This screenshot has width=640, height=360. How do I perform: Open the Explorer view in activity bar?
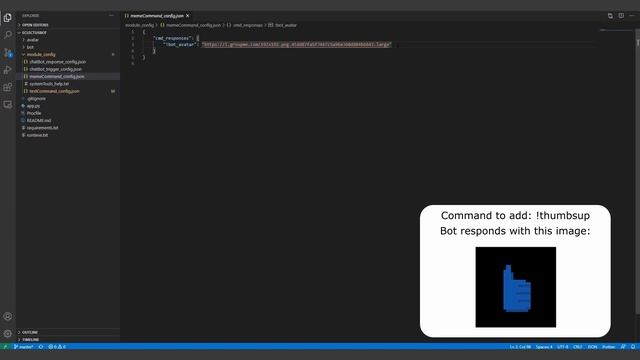7,18
